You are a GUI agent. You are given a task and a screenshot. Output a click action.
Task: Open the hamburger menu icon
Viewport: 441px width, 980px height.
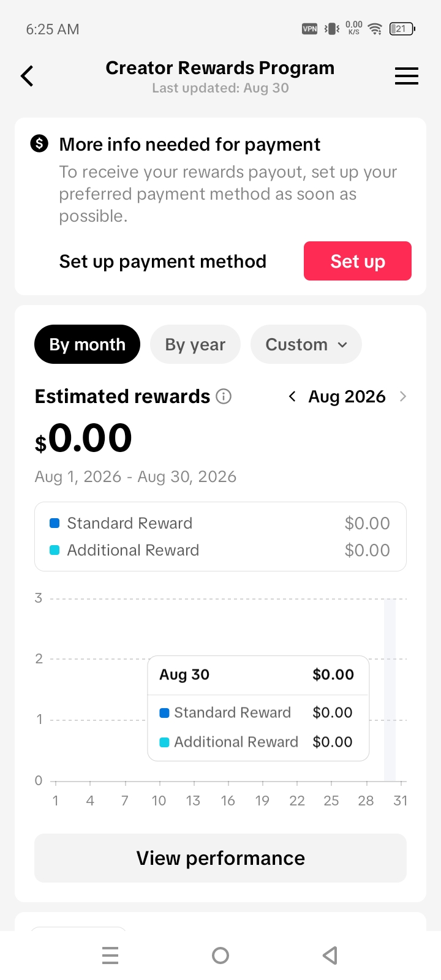point(407,76)
